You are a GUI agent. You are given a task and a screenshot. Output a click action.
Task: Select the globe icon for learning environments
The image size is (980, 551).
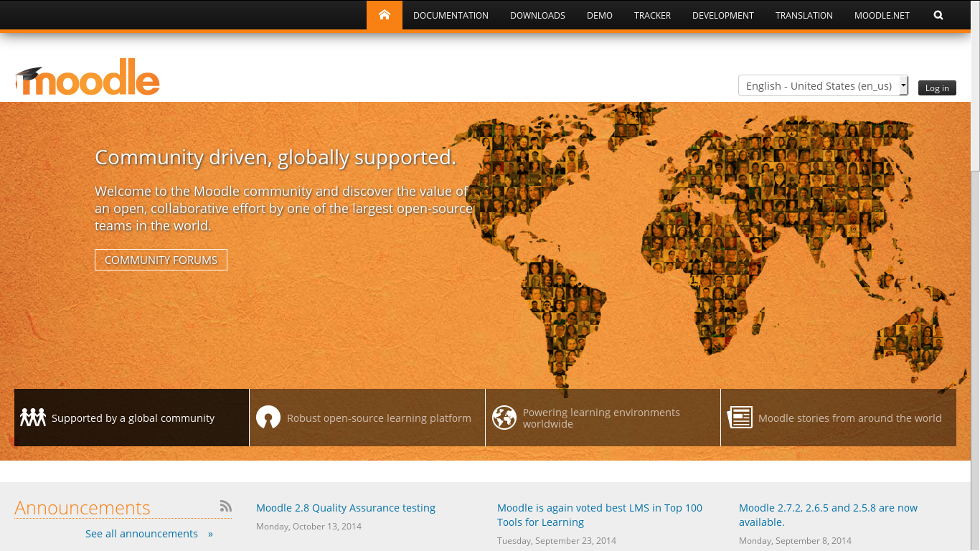click(x=504, y=418)
